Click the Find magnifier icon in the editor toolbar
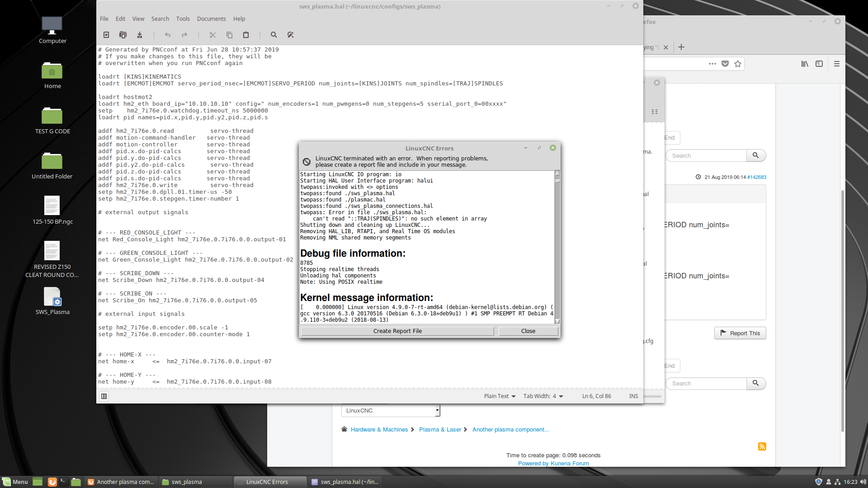Image resolution: width=868 pixels, height=488 pixels. (x=274, y=35)
